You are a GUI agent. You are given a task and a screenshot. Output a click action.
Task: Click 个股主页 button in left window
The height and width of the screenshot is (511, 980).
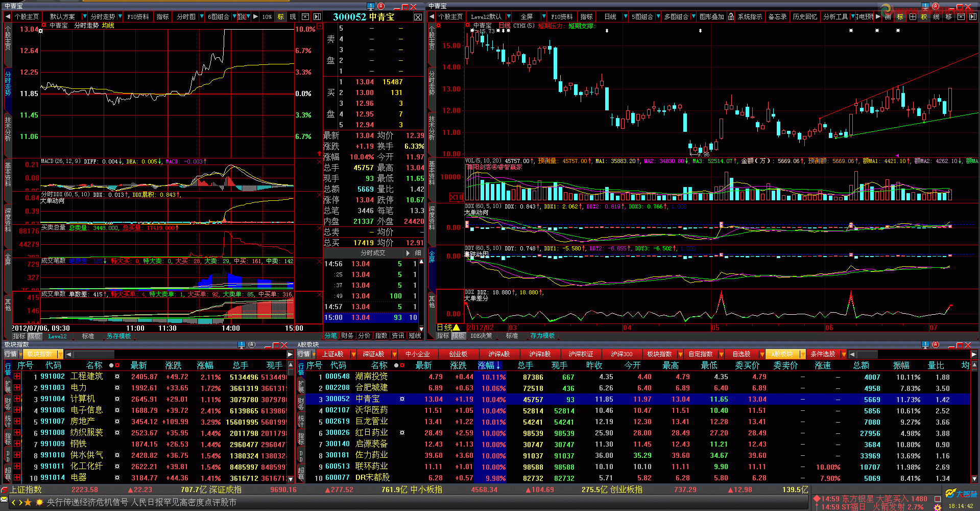pos(27,17)
